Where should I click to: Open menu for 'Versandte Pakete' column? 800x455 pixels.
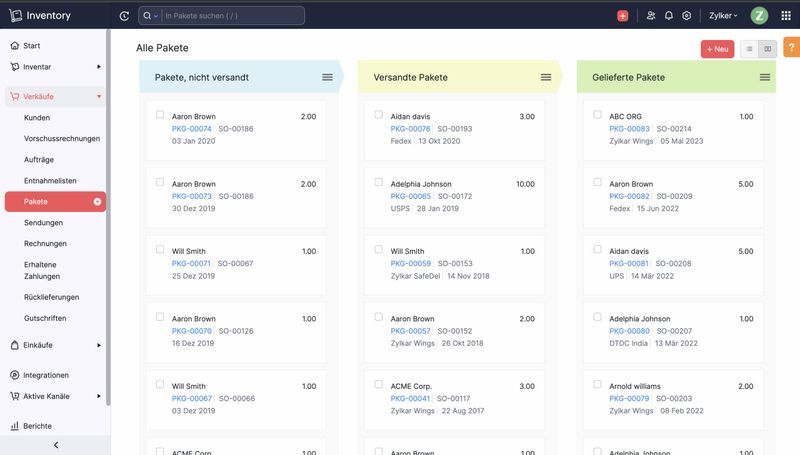[x=546, y=77]
